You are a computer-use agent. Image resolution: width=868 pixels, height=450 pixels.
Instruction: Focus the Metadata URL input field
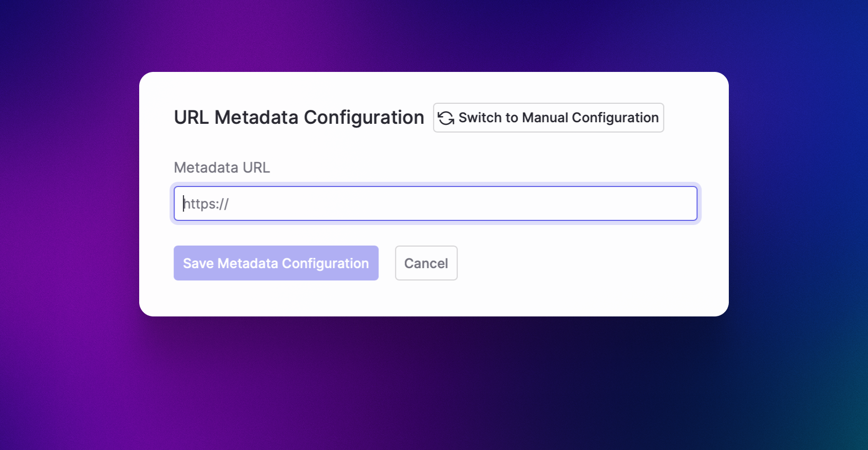435,204
